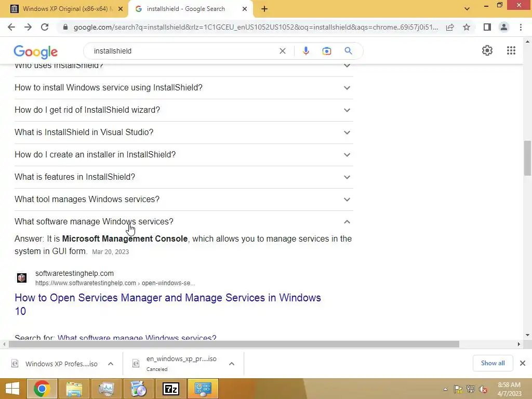Click the horizontal scrollbar thumb
The width and height of the screenshot is (532, 399).
[234, 344]
